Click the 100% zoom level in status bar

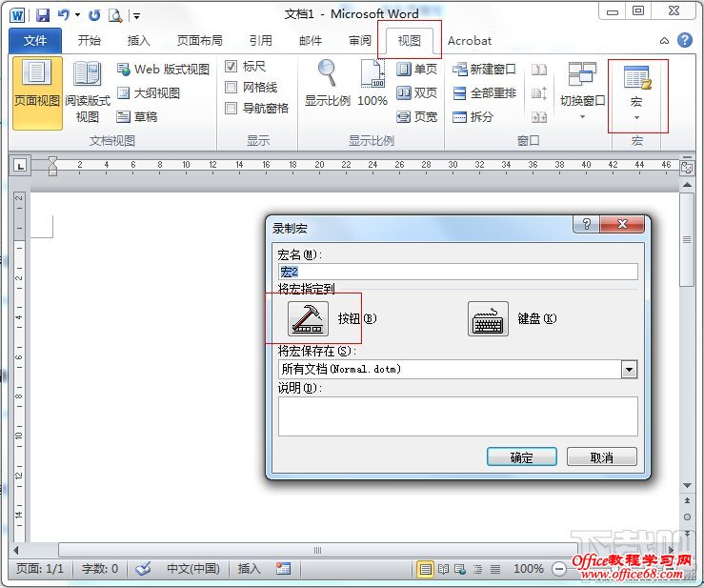click(529, 569)
